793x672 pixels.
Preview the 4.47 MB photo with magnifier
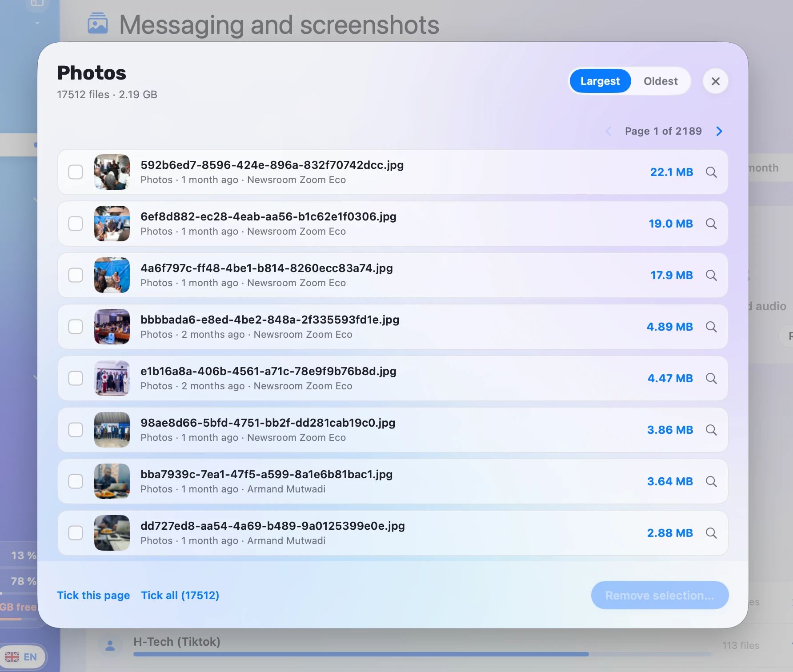[x=711, y=379]
